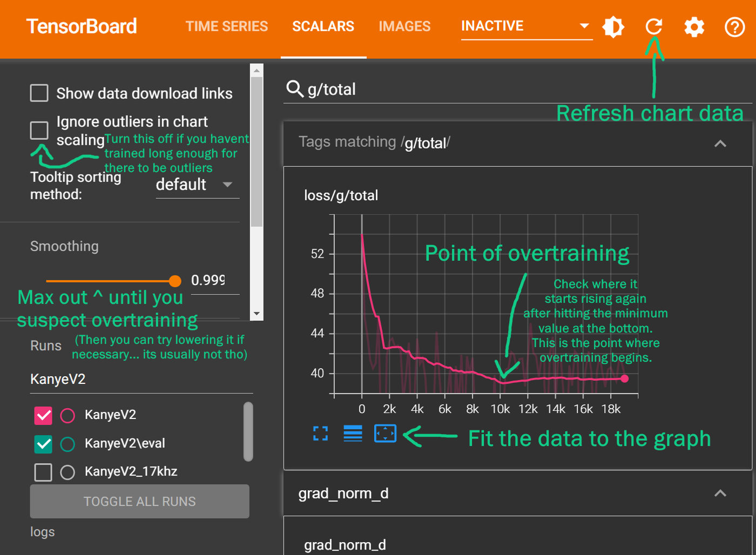The height and width of the screenshot is (555, 756).
Task: Open the help question mark icon
Action: pos(734,27)
